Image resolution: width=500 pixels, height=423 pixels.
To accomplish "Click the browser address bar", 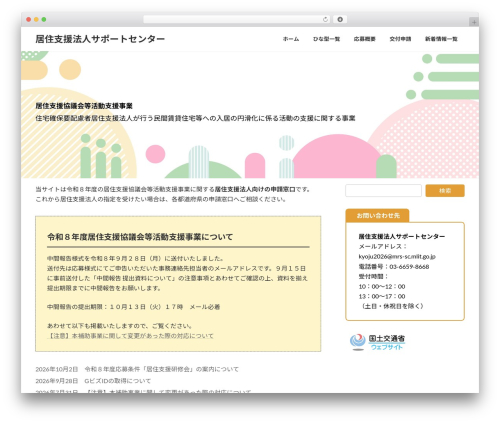I will [237, 20].
